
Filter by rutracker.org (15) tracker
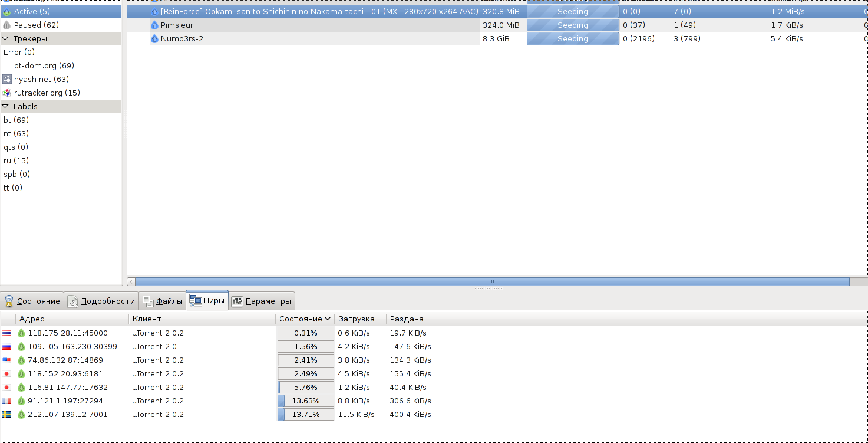[47, 93]
